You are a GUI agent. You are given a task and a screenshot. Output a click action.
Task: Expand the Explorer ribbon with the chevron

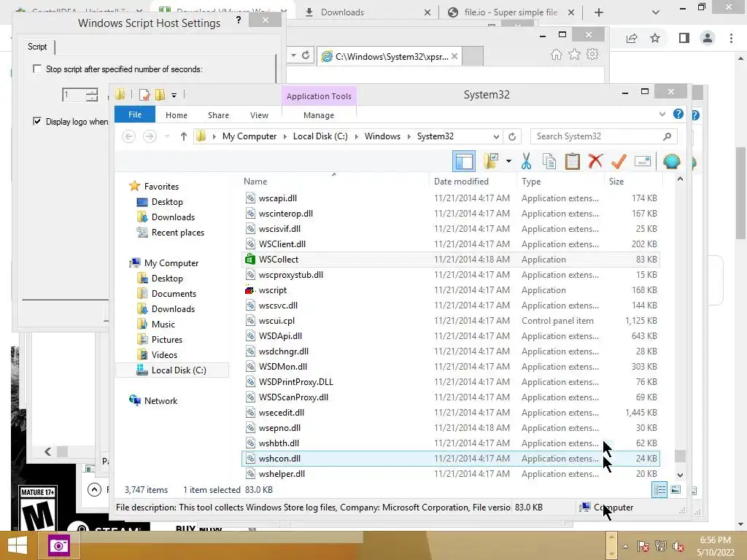point(662,114)
